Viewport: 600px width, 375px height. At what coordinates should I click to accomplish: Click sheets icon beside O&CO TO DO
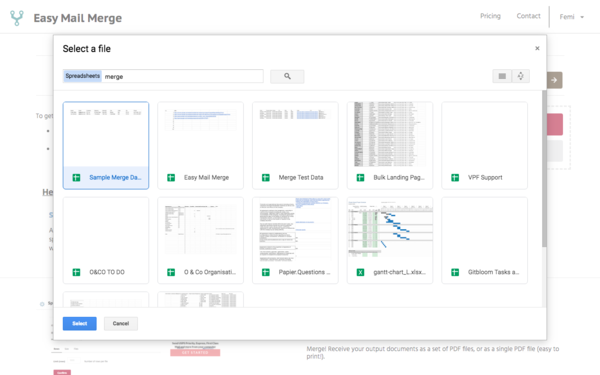tap(77, 272)
